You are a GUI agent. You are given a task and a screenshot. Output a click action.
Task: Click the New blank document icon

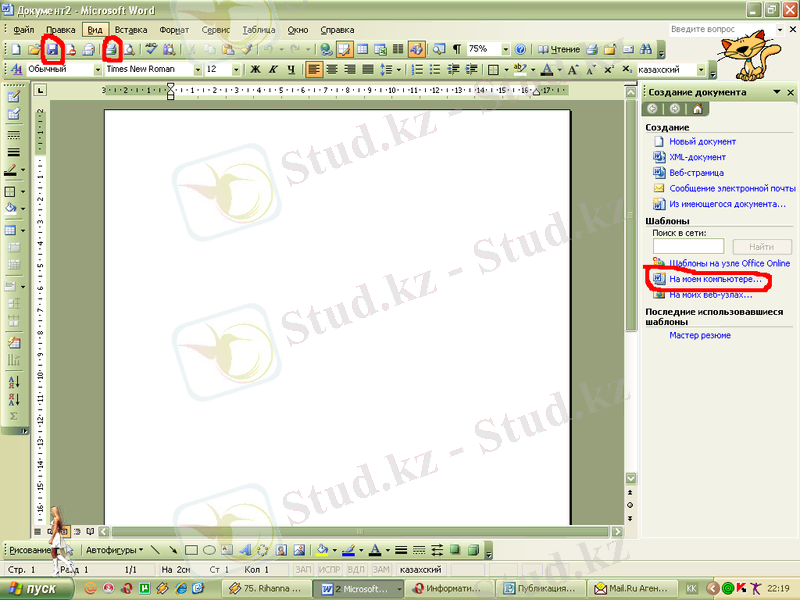16,49
